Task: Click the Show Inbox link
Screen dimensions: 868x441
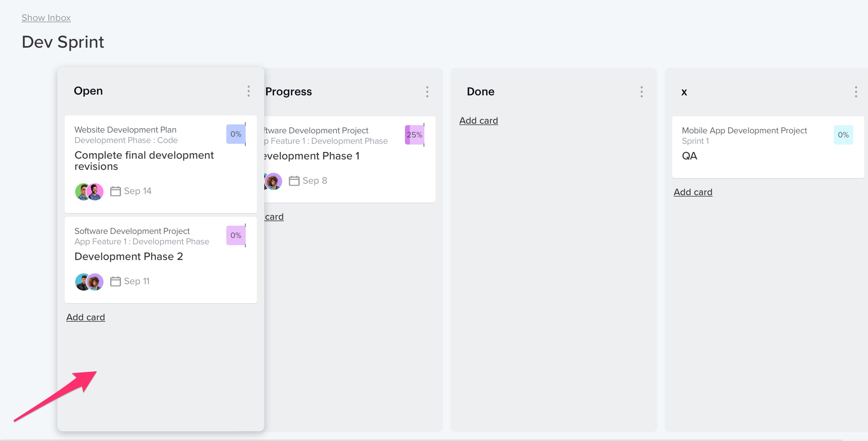Action: (46, 18)
